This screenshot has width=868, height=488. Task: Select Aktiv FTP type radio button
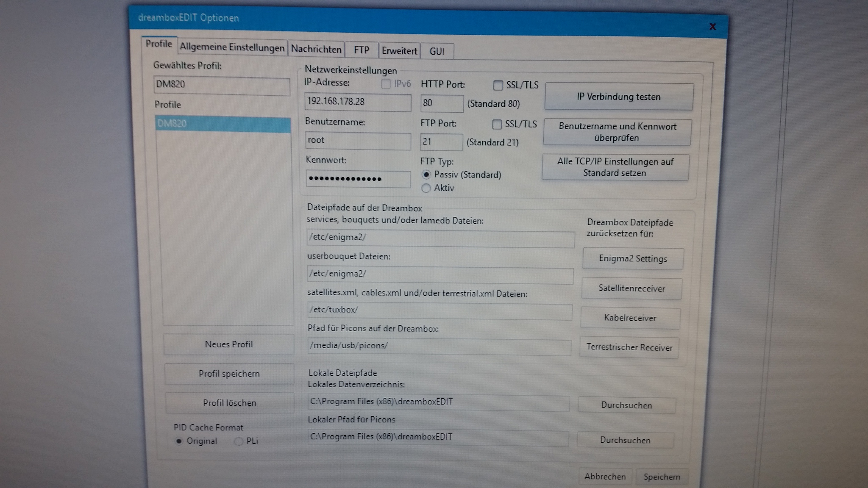tap(426, 188)
